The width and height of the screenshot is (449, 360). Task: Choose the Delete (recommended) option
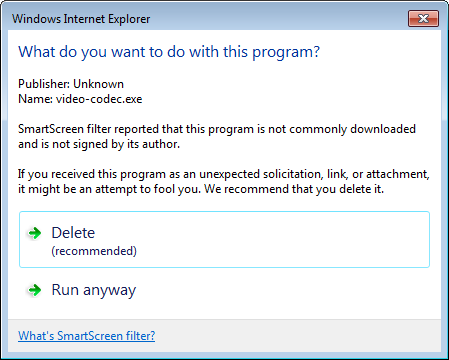(224, 239)
